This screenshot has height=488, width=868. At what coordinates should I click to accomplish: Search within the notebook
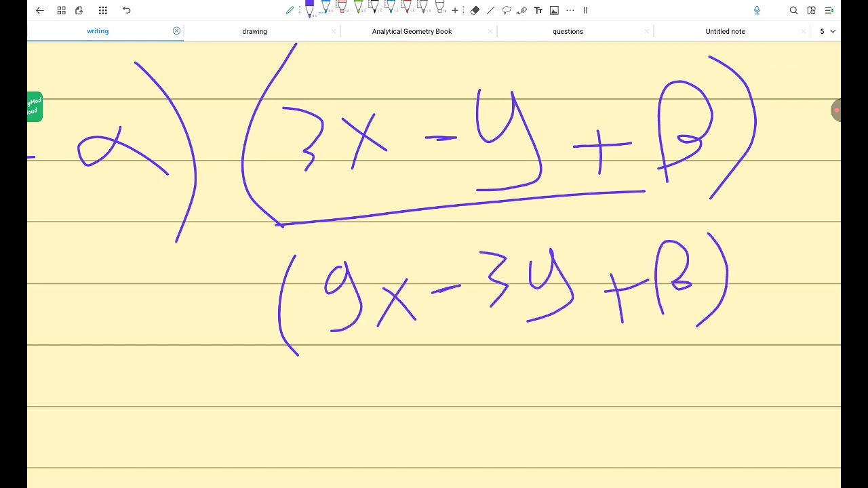pos(793,10)
